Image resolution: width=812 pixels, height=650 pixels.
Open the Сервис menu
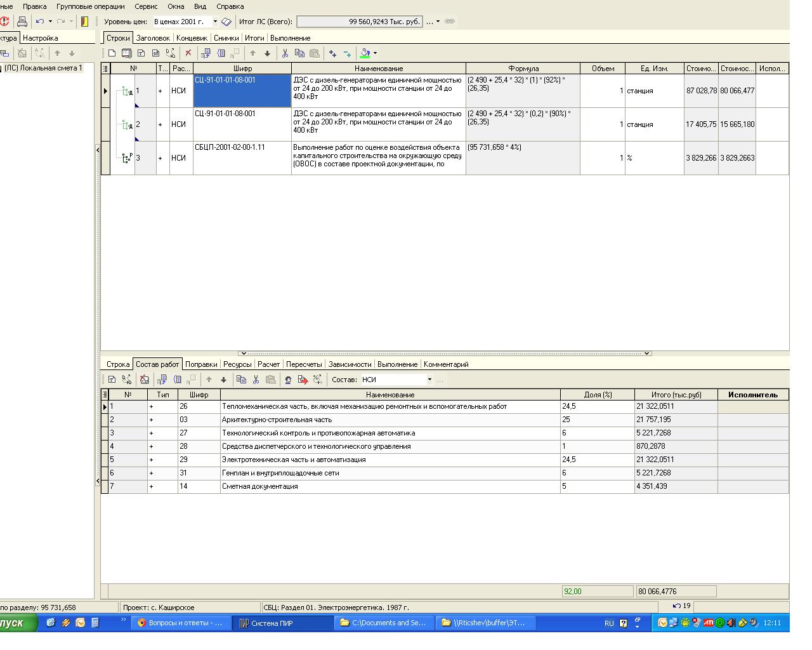(146, 6)
